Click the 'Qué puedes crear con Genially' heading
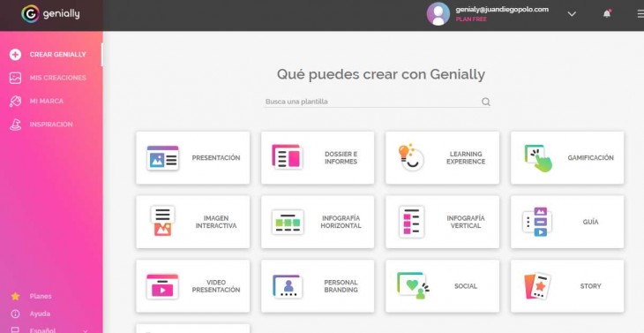Viewport: 644px width, 333px height. tap(381, 74)
